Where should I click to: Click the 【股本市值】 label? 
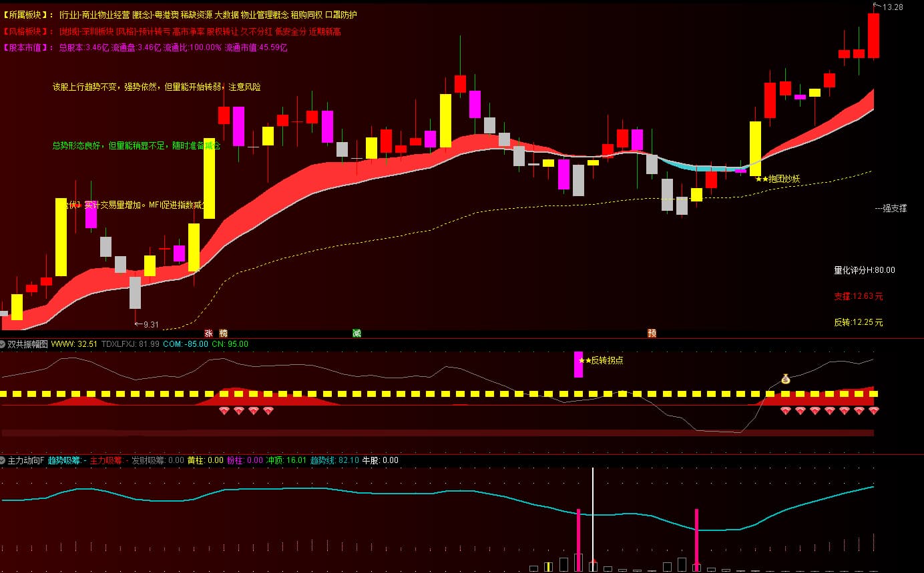pos(29,47)
